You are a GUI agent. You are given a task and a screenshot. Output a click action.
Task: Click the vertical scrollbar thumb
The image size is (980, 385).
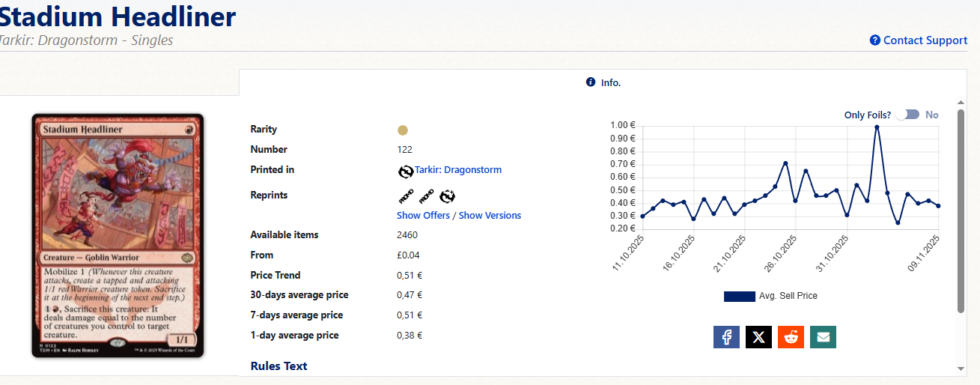[x=961, y=211]
